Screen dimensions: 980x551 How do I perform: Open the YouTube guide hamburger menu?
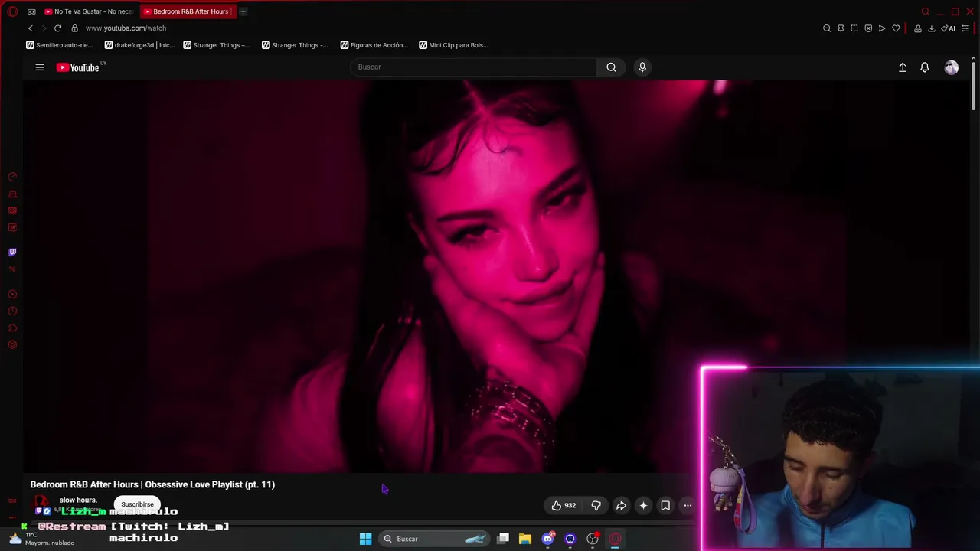pos(40,67)
